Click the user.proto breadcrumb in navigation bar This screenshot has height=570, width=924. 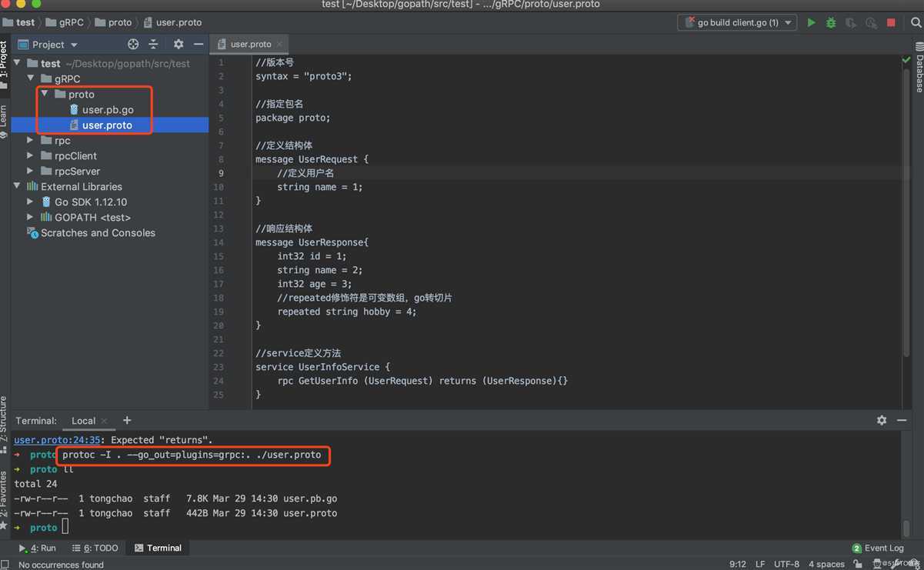(173, 22)
